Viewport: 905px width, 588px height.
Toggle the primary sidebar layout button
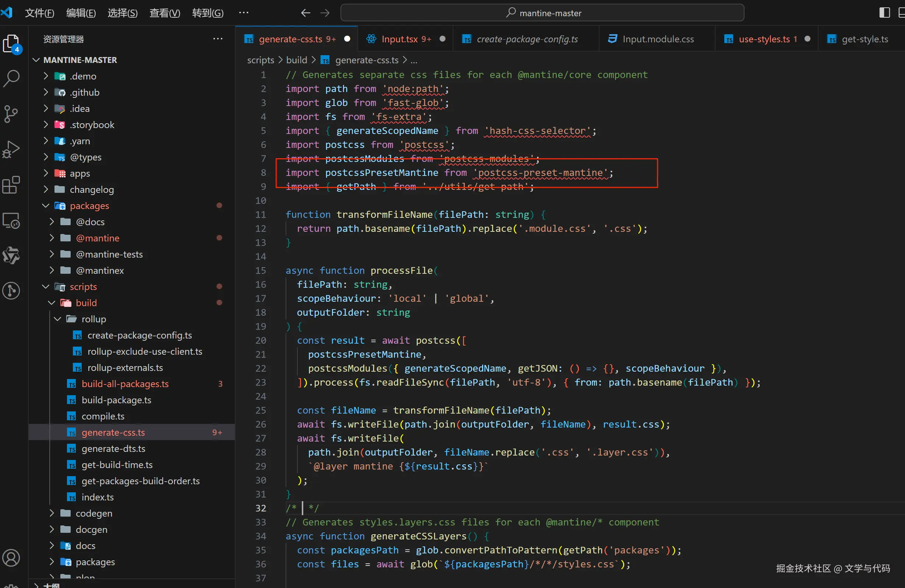coord(884,13)
